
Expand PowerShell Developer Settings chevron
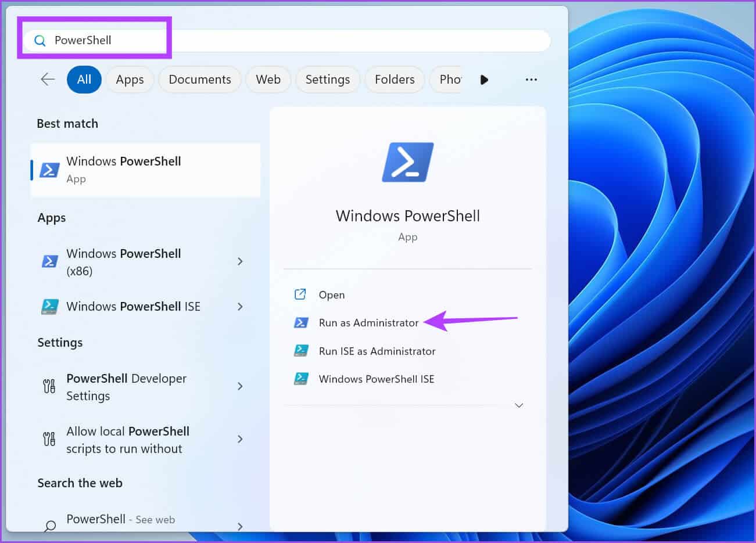[x=240, y=387]
